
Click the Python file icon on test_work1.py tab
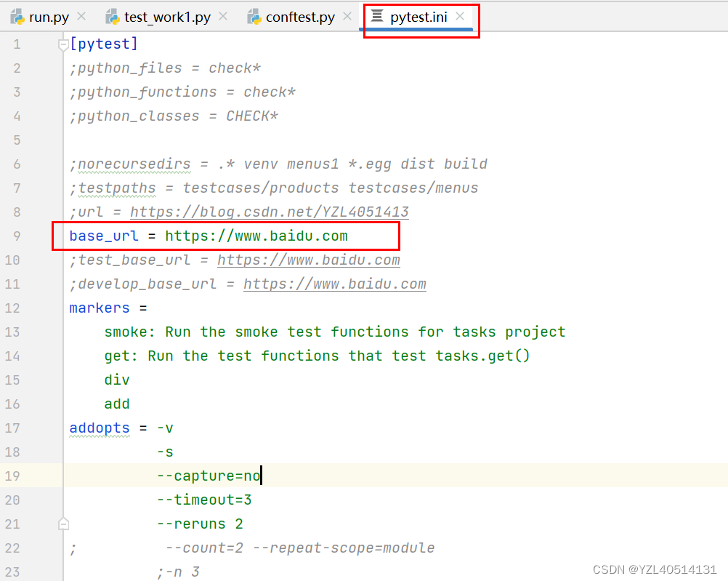tap(113, 17)
